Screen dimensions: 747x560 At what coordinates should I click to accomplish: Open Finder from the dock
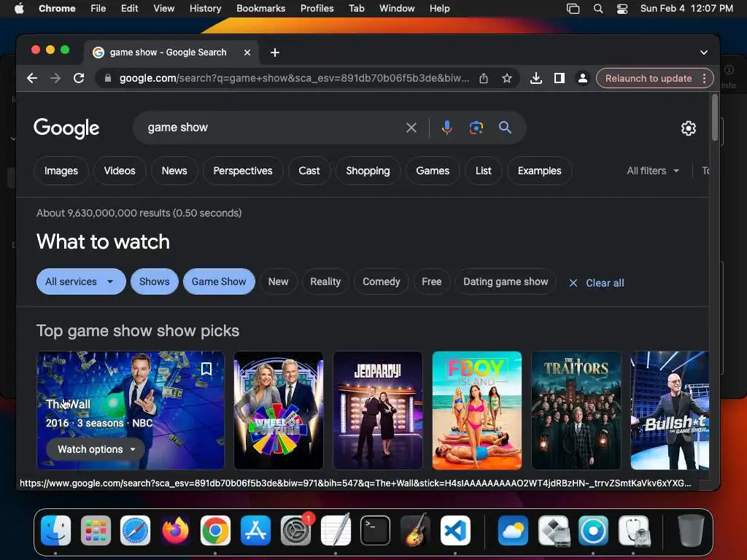[55, 531]
